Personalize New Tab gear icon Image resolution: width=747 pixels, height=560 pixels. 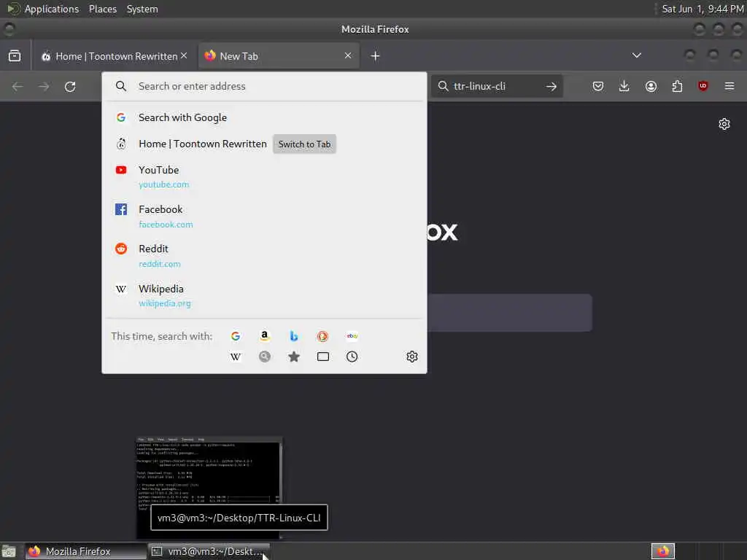[x=724, y=124]
